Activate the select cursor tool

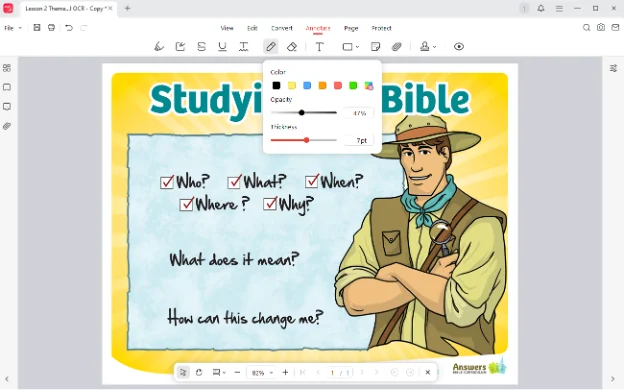[183, 372]
